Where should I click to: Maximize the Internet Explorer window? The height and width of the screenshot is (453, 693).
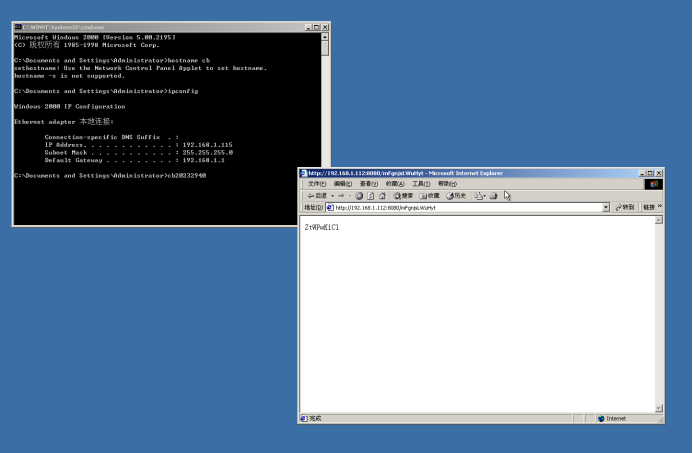click(650, 173)
